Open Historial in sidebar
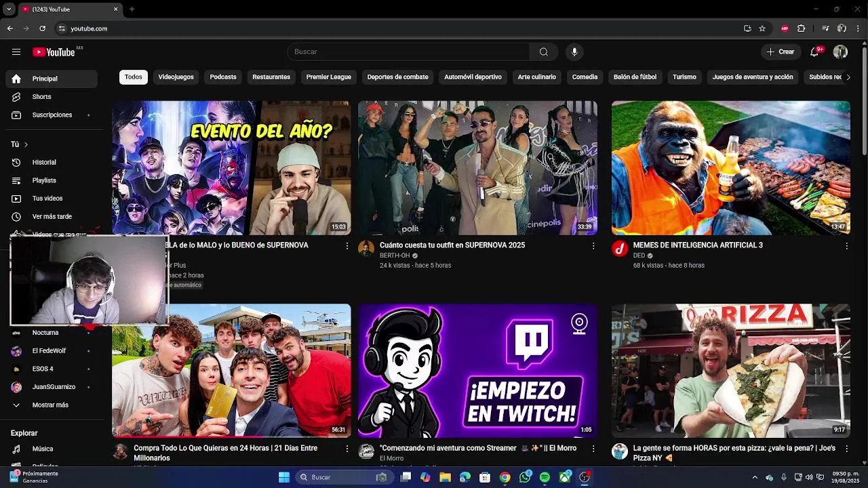 (x=52, y=163)
